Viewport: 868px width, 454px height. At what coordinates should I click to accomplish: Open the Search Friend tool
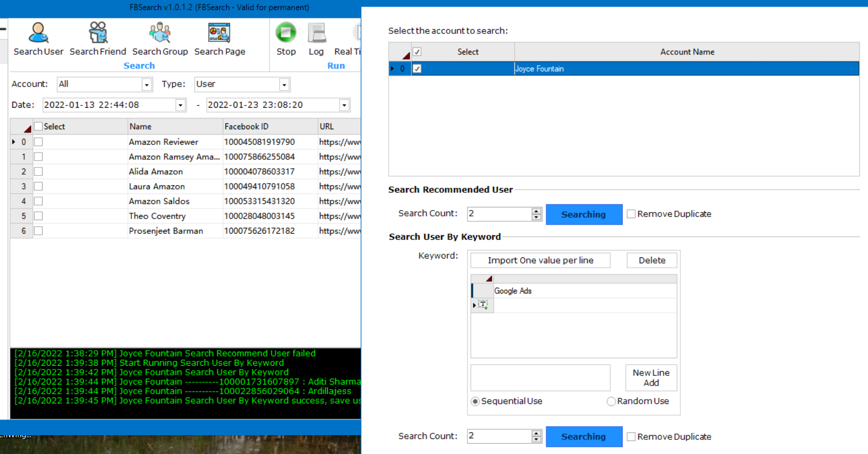[98, 39]
